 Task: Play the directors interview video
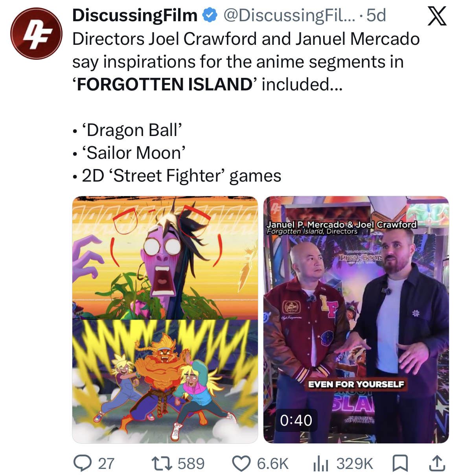coord(356,320)
